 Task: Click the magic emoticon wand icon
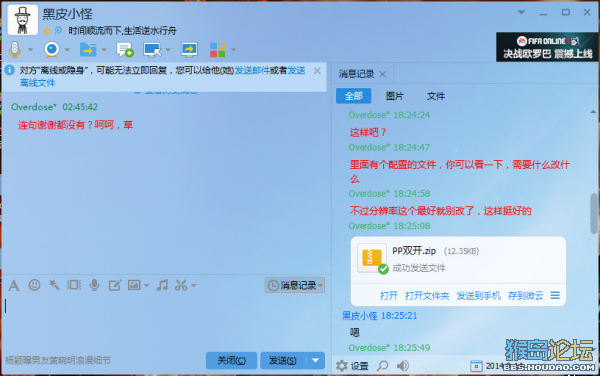pos(54,285)
